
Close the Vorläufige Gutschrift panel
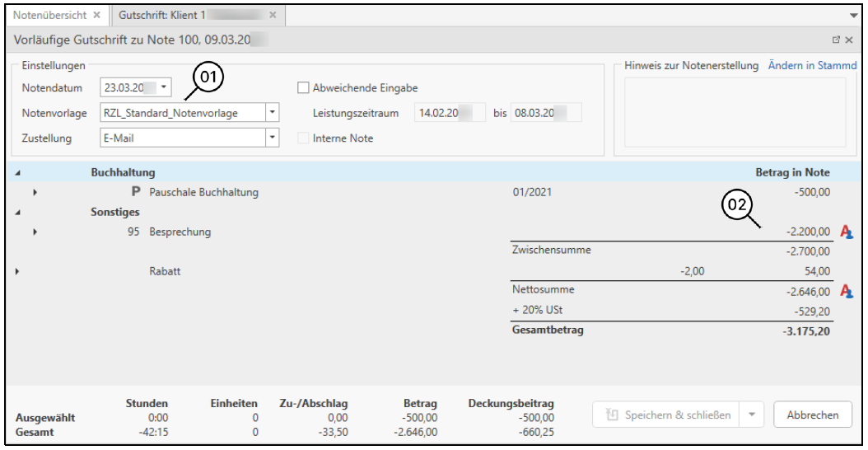pos(849,40)
